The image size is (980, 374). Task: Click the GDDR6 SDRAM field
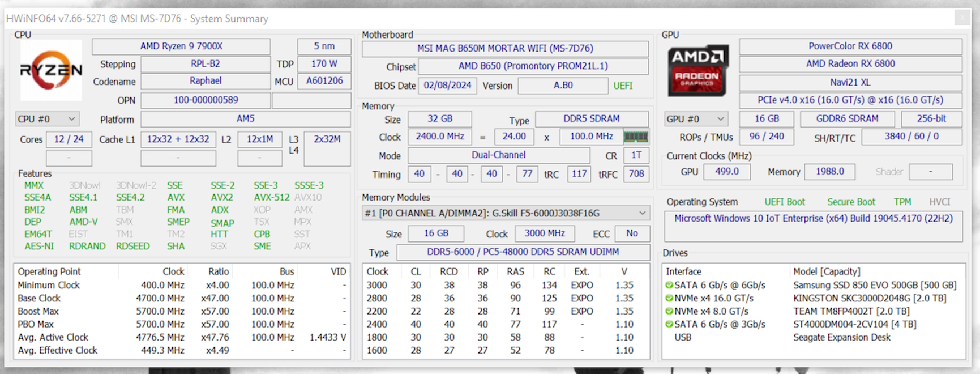pyautogui.click(x=848, y=119)
